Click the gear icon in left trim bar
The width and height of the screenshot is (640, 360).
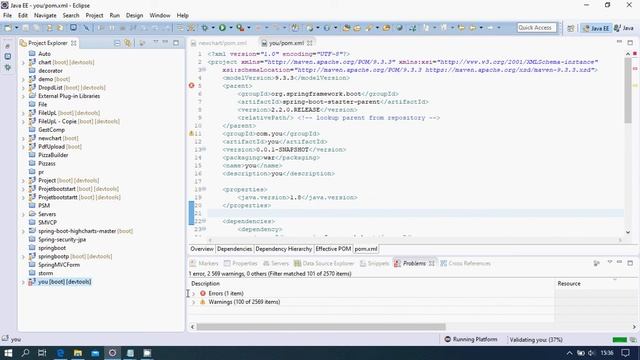click(8, 67)
